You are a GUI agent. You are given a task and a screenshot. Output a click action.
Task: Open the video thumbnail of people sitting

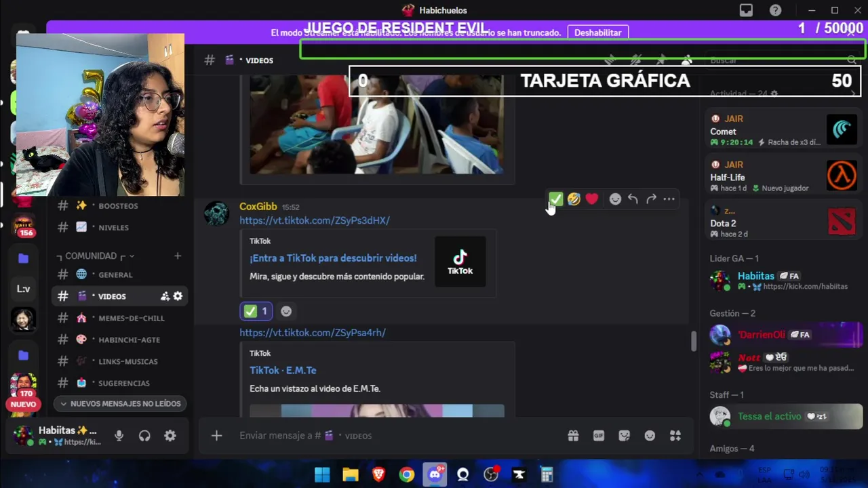tap(377, 125)
